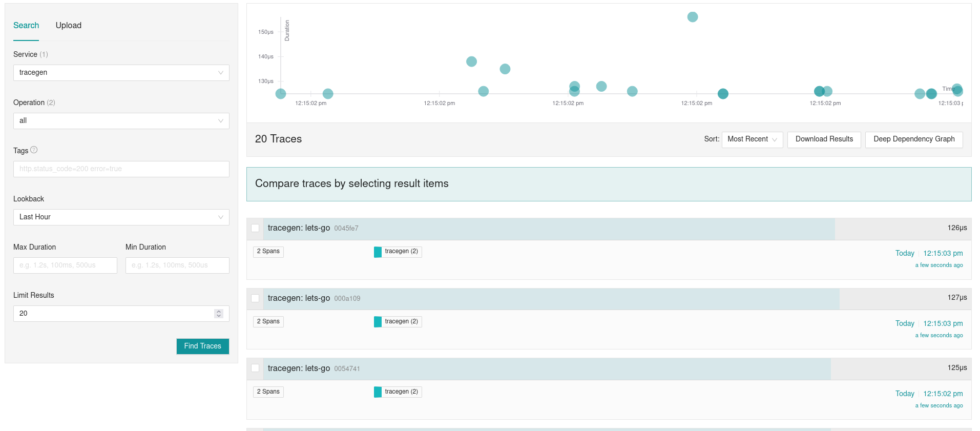
Task: Focus the Tags input field
Action: 121,169
